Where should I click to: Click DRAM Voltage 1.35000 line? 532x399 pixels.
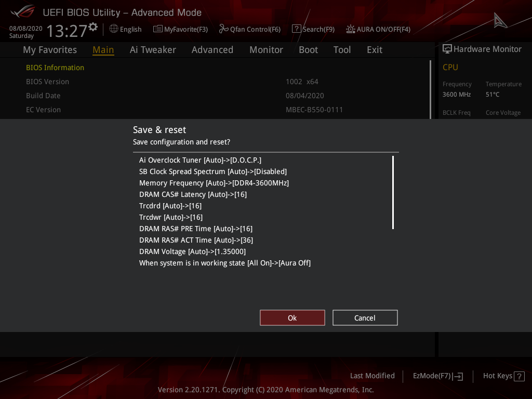(192, 252)
